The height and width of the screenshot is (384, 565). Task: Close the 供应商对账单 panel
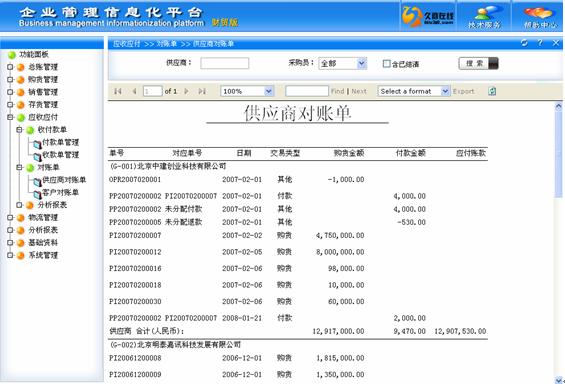point(556,43)
